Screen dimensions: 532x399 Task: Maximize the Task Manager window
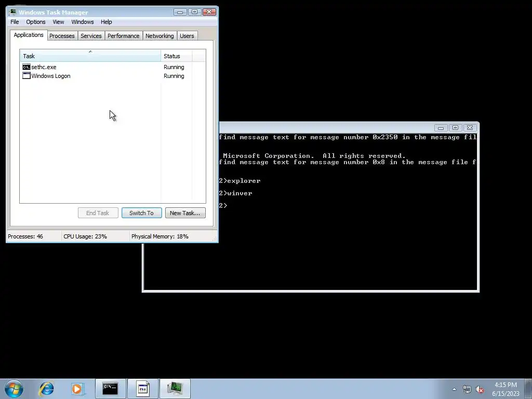point(194,12)
